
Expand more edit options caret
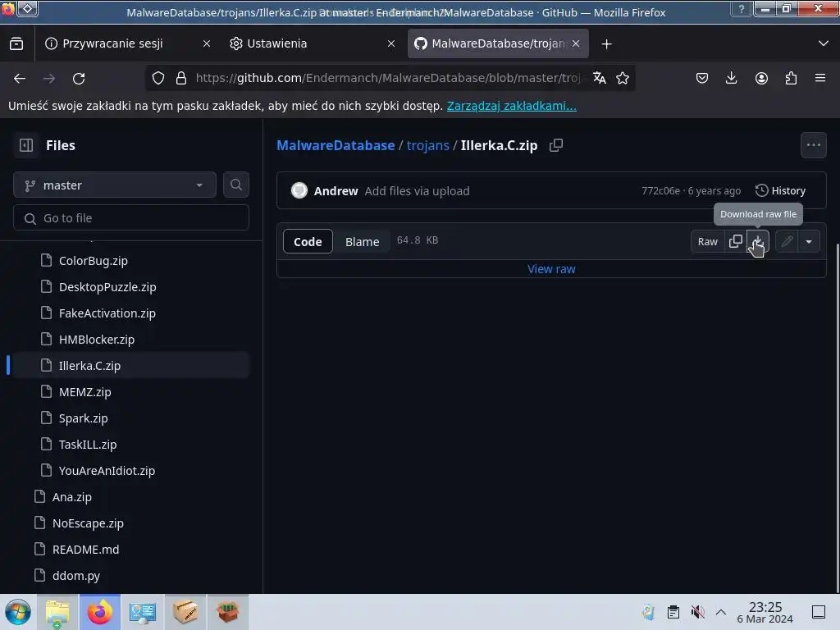coord(809,242)
